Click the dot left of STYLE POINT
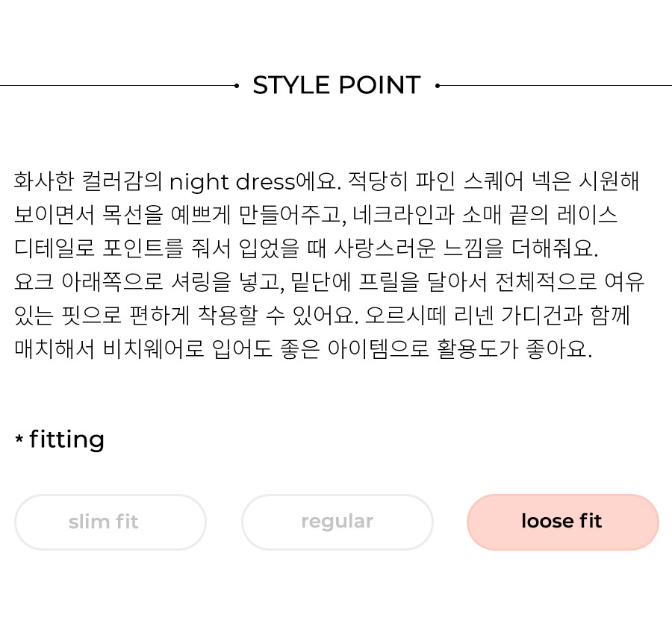 pos(237,86)
